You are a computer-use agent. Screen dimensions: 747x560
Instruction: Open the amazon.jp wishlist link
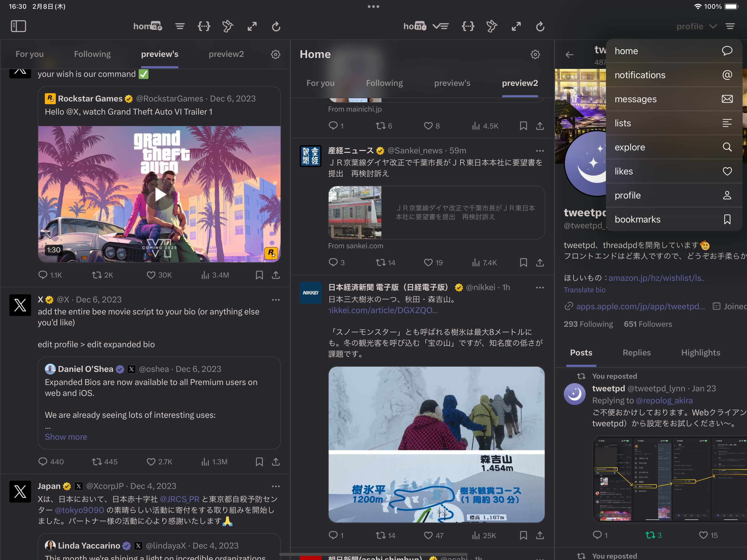(656, 278)
